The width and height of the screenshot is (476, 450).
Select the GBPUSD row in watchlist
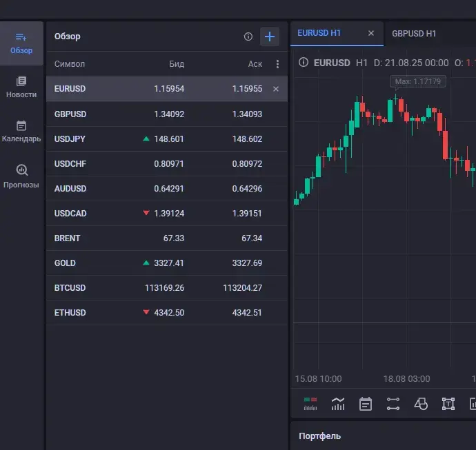(x=167, y=114)
